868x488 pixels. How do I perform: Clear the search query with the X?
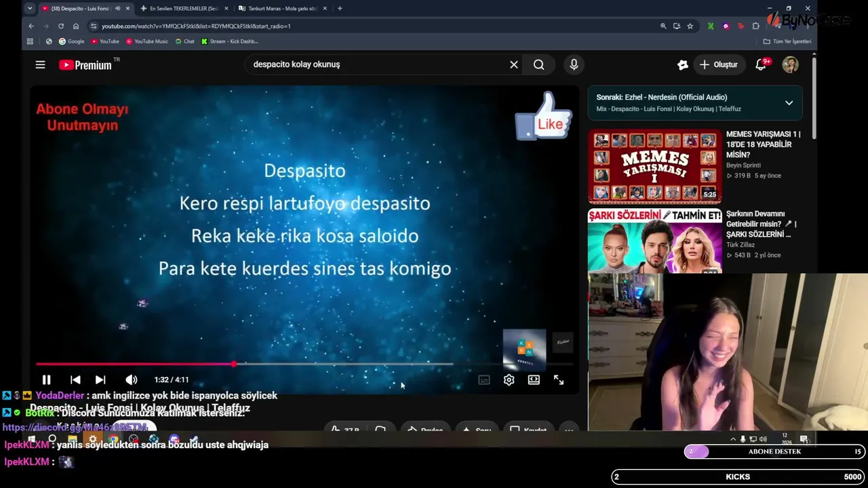(514, 64)
